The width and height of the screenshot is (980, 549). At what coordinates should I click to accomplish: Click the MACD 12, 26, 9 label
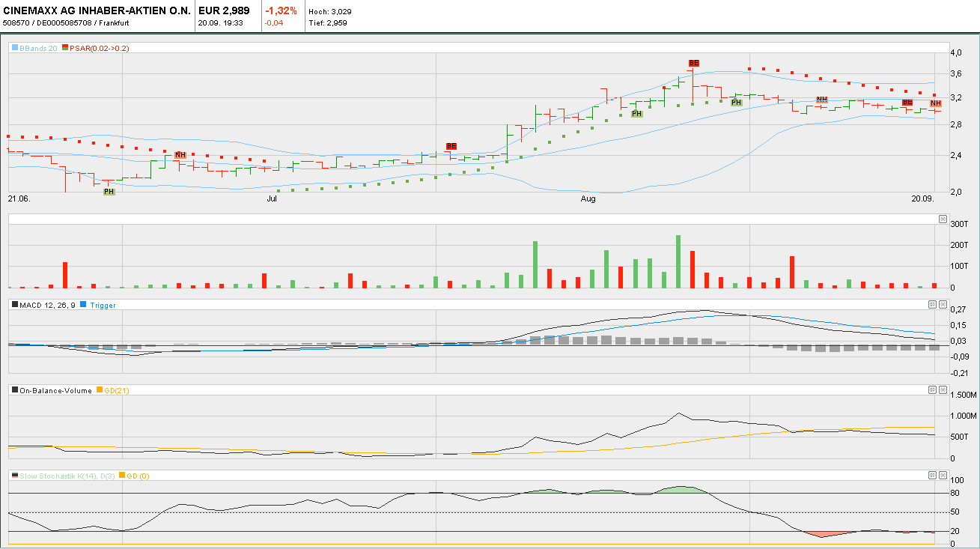click(x=47, y=305)
